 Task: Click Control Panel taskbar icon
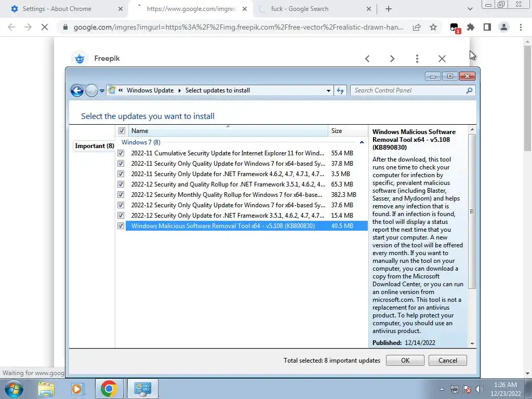click(142, 389)
